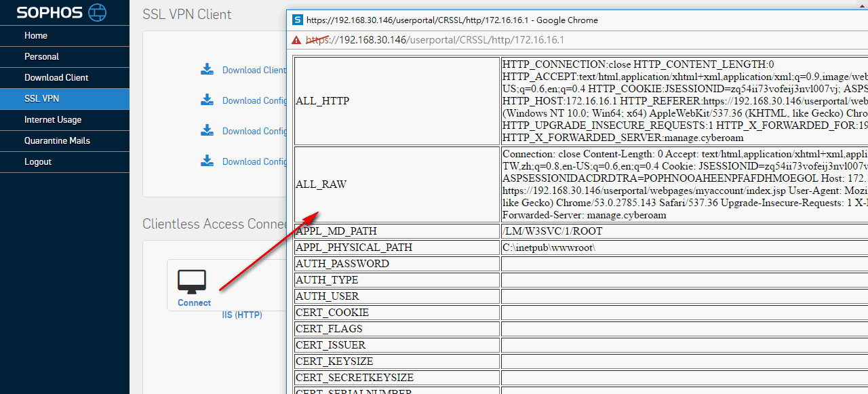Select the SSL VPN menu item
Viewport: 868px width, 394px height.
[x=64, y=99]
